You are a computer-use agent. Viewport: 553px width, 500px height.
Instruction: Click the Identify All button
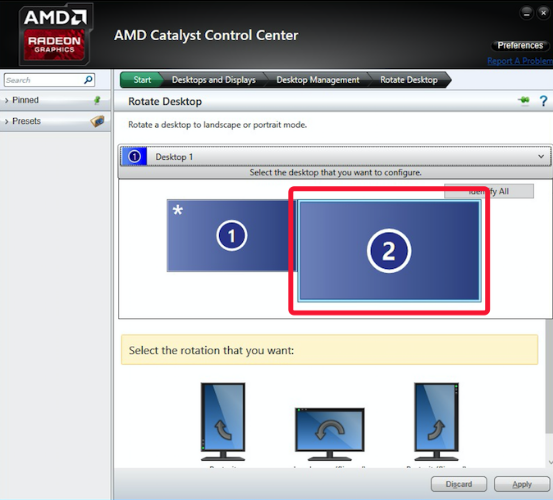[x=489, y=191]
